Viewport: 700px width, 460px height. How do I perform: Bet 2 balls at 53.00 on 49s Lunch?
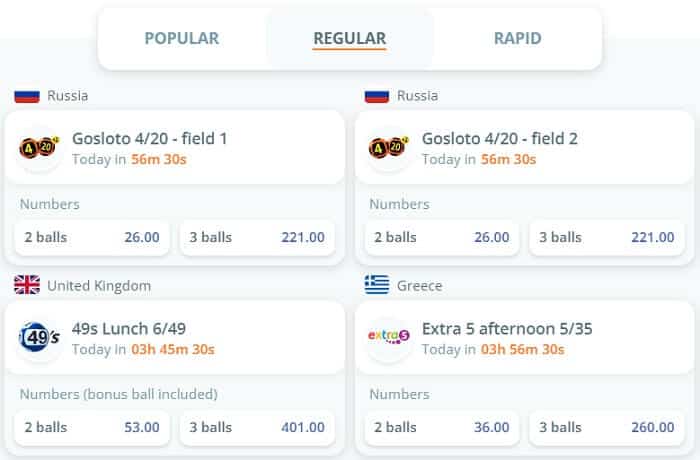(92, 428)
